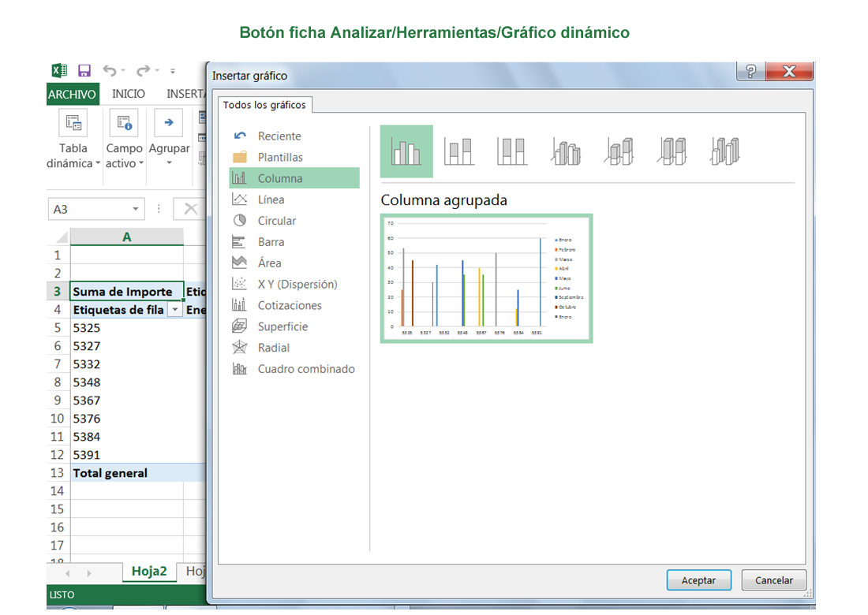The height and width of the screenshot is (615, 868).
Task: Switch to the Hoja2 sheet tab
Action: point(149,572)
